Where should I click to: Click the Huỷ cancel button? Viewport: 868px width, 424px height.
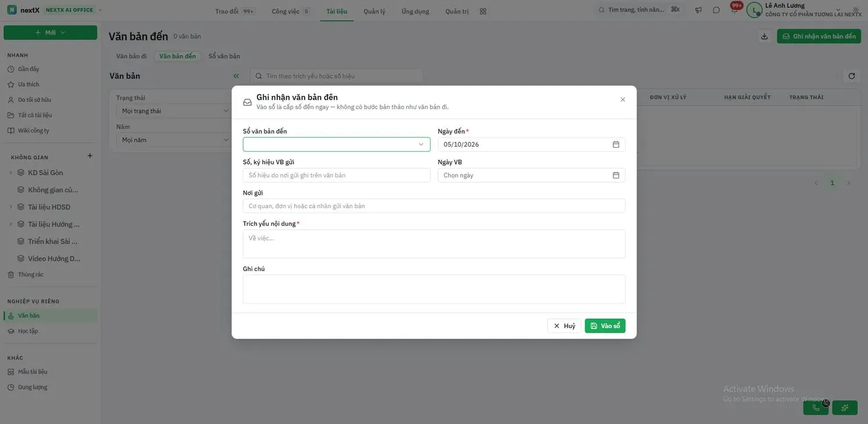tap(564, 326)
